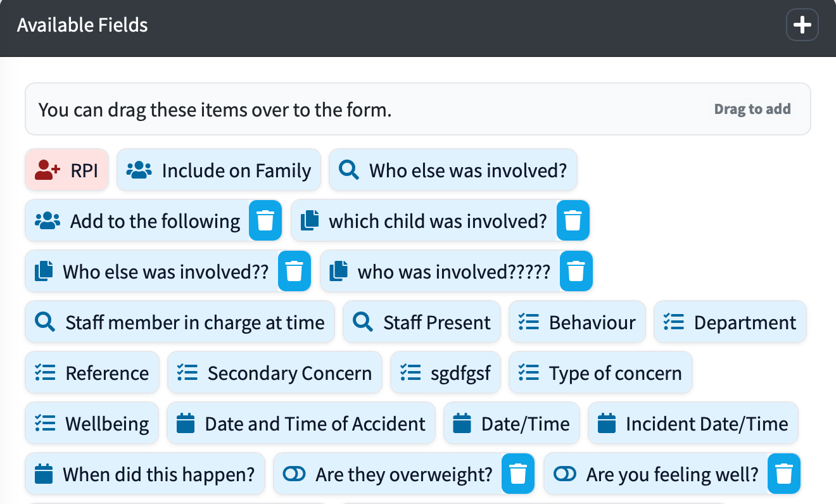
Task: Pick the 'Behaviour' list field
Action: click(x=577, y=322)
